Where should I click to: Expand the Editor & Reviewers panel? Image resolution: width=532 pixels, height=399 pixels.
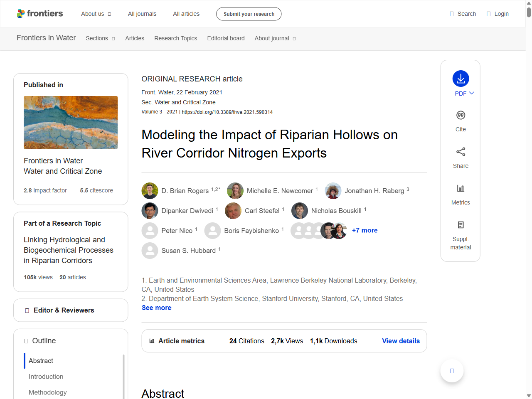click(71, 310)
